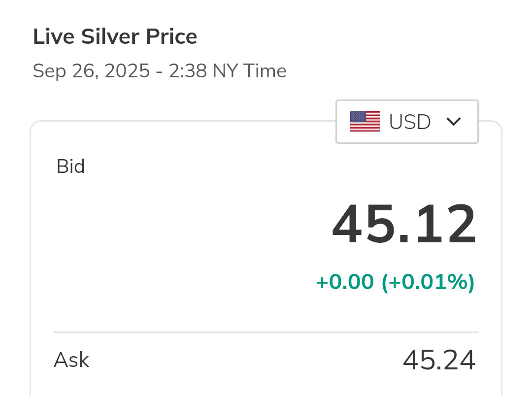This screenshot has width=532, height=396.
Task: Expand the currency chevron arrow
Action: [453, 122]
